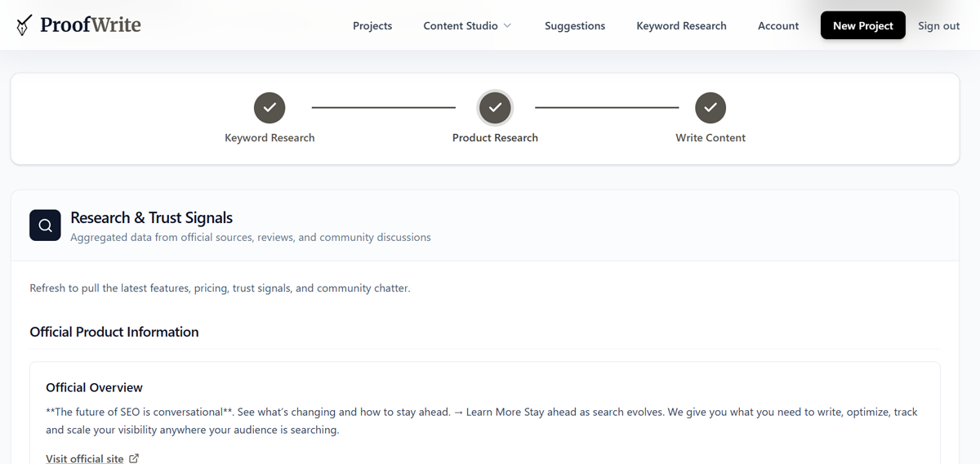This screenshot has height=464, width=980.
Task: Click the Keyword Research step label
Action: tap(269, 138)
